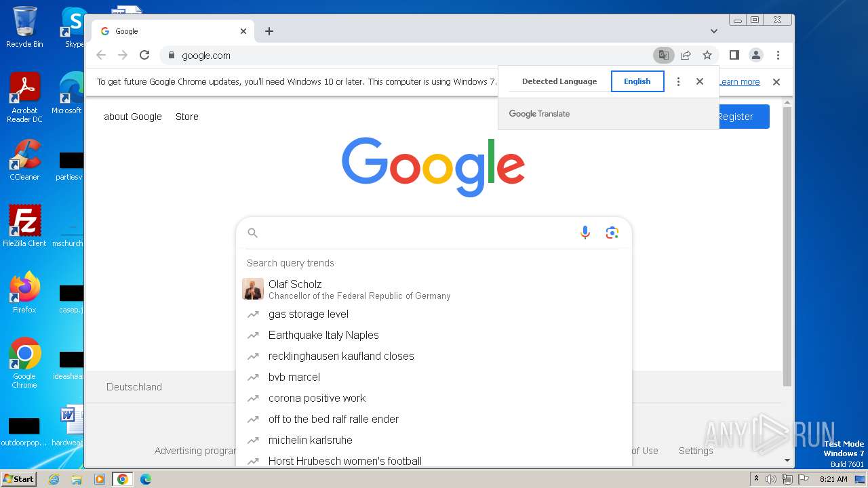Image resolution: width=868 pixels, height=488 pixels.
Task: Click the network tray icon
Action: click(787, 479)
